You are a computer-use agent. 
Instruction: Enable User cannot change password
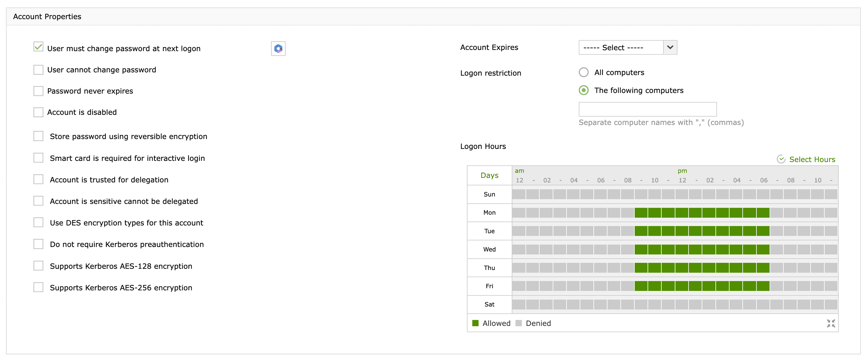click(x=38, y=70)
